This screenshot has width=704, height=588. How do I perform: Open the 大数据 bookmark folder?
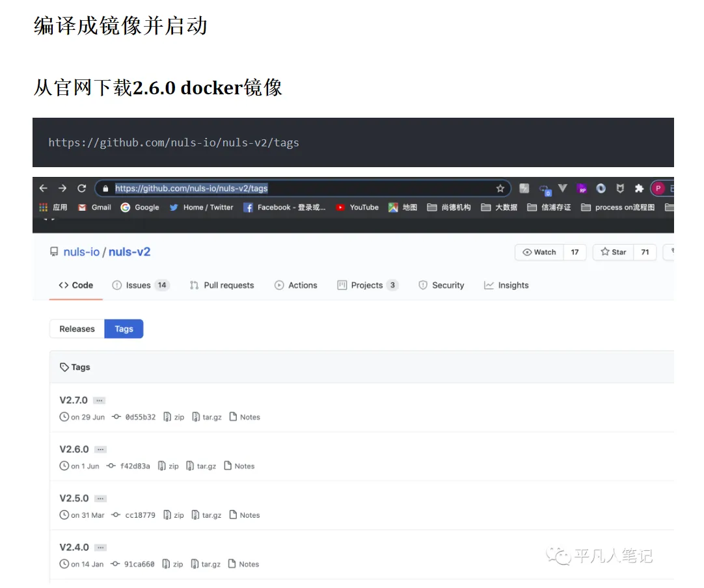tap(499, 207)
